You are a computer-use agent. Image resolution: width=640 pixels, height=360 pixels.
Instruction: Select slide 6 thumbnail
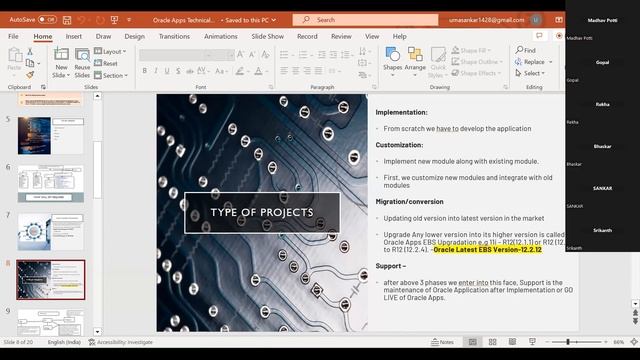click(x=51, y=184)
